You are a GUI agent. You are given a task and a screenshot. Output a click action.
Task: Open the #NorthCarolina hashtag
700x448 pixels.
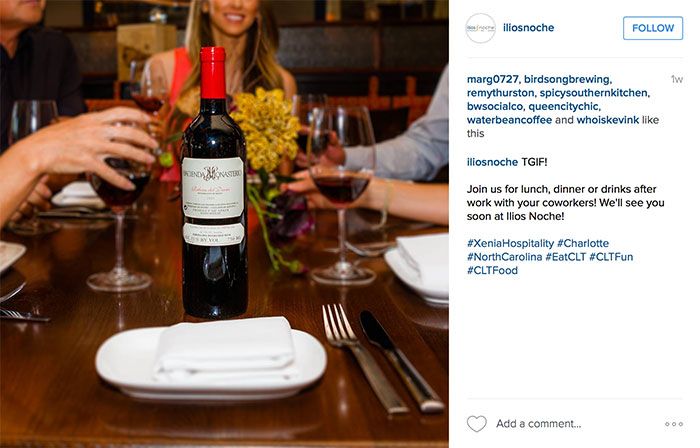point(504,257)
